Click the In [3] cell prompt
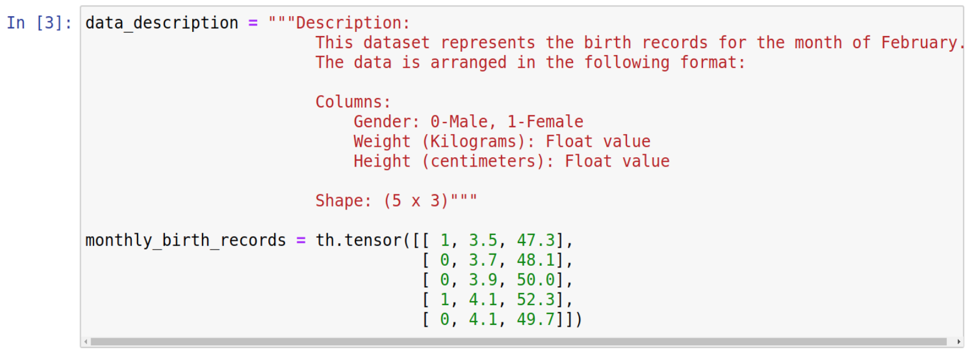Image resolution: width=980 pixels, height=358 pixels. click(x=39, y=23)
